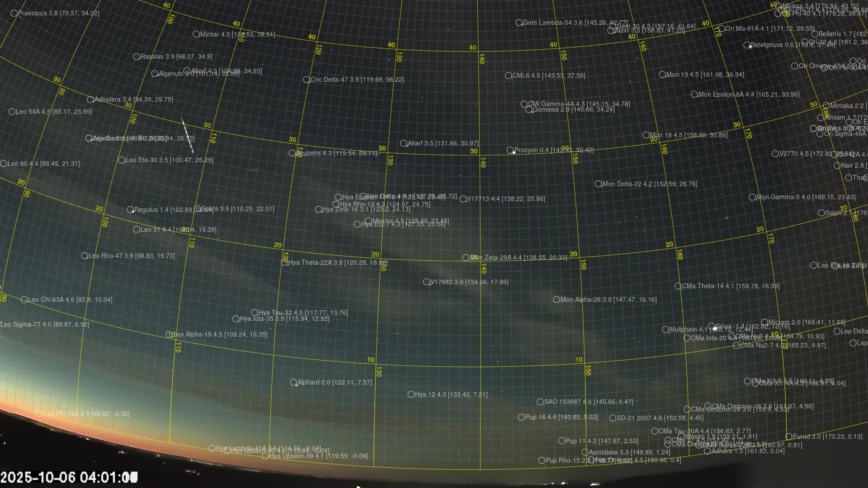868x488 pixels.
Task: Click the Alphard star marker circle
Action: click(x=293, y=382)
